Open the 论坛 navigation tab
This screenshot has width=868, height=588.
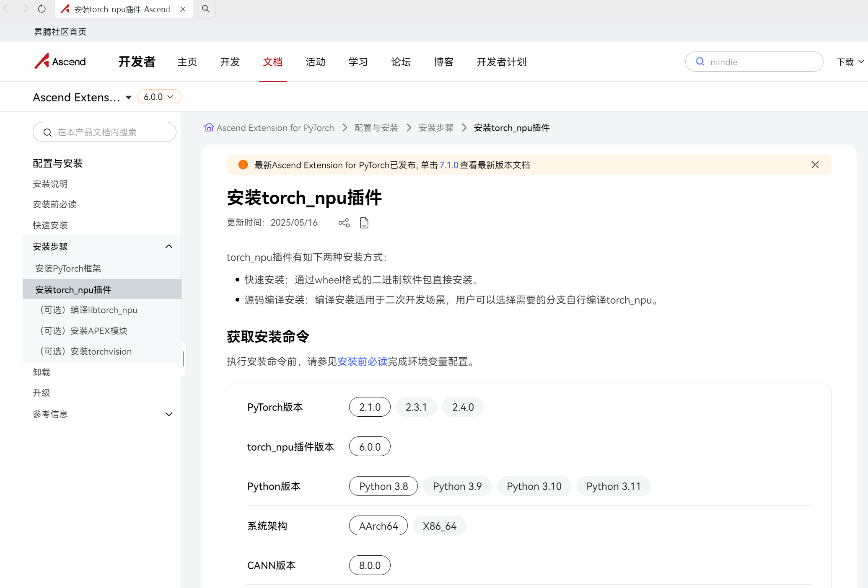tap(401, 62)
